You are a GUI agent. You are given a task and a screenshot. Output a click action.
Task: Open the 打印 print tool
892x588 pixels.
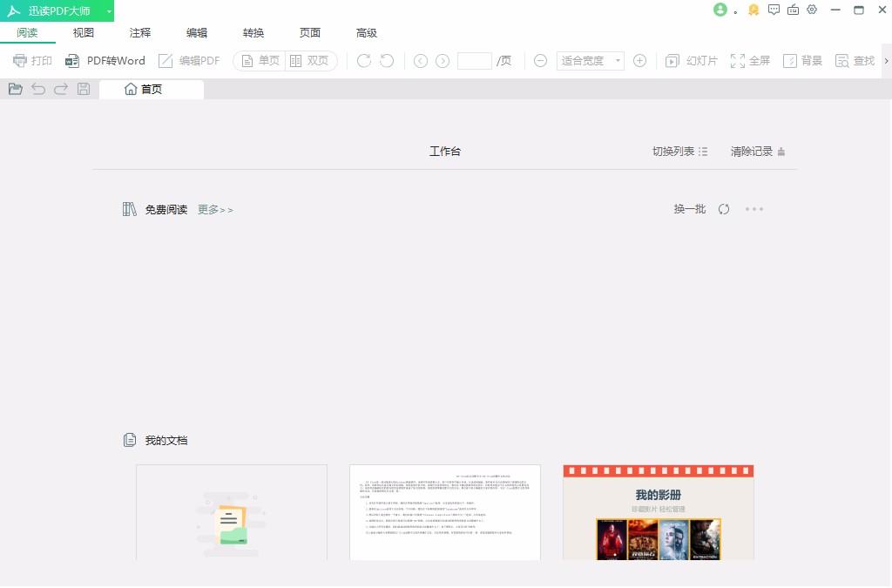[x=33, y=60]
